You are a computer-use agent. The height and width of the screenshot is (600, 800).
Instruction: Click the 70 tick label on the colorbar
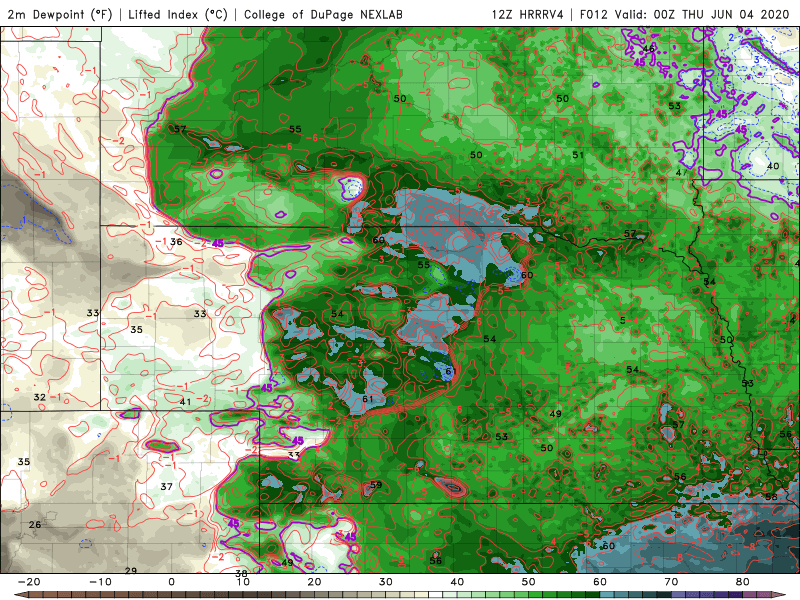(671, 582)
